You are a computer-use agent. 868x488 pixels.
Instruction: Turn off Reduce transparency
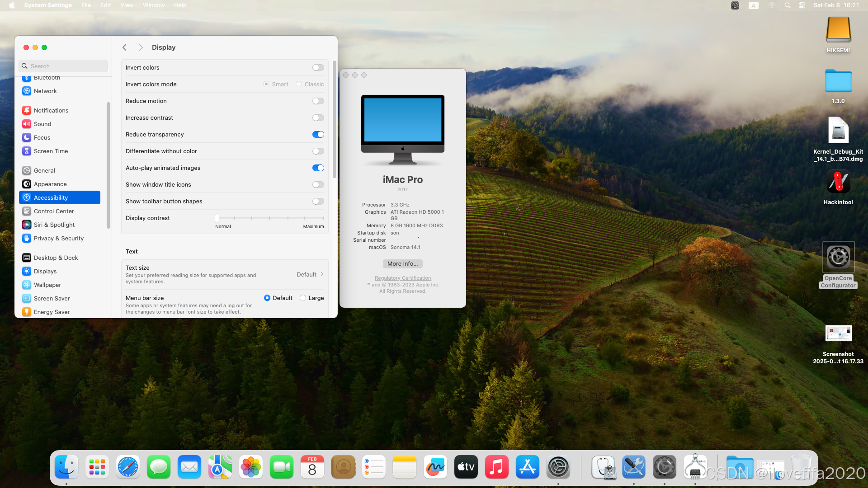[x=318, y=135]
